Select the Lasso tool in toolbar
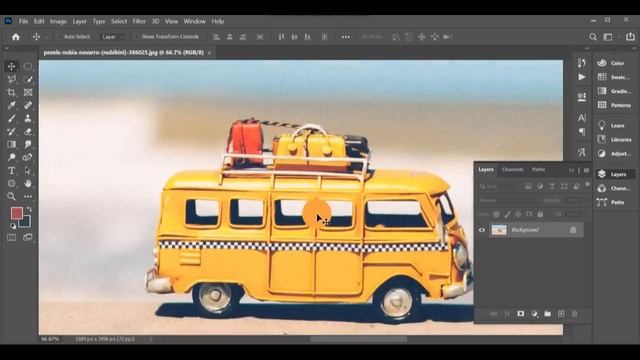 point(11,79)
